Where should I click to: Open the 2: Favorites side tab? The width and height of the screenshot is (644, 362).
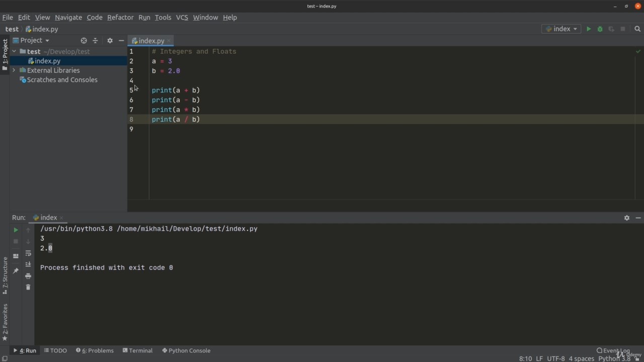pyautogui.click(x=5, y=322)
